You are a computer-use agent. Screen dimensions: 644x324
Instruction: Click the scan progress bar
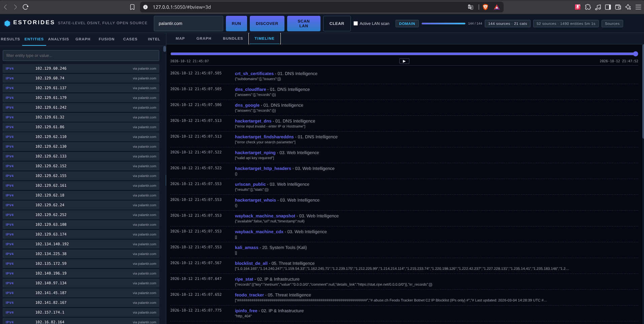pyautogui.click(x=443, y=24)
